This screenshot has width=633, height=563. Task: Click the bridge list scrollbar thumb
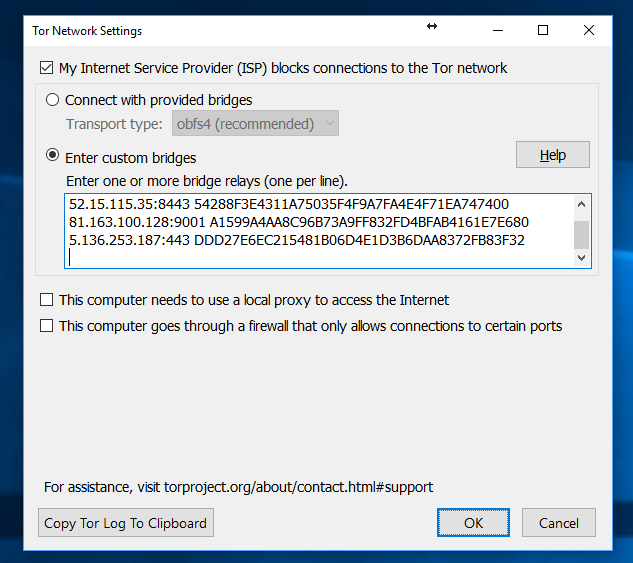581,235
